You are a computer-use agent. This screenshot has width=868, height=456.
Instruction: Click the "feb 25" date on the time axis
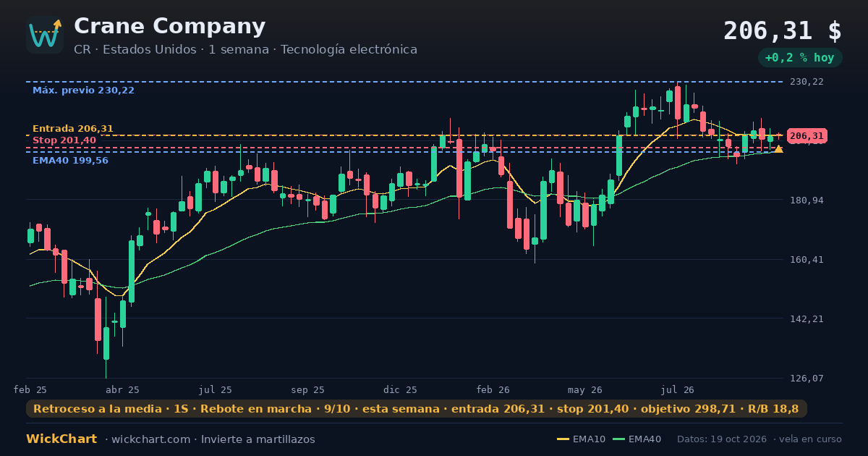(x=30, y=389)
